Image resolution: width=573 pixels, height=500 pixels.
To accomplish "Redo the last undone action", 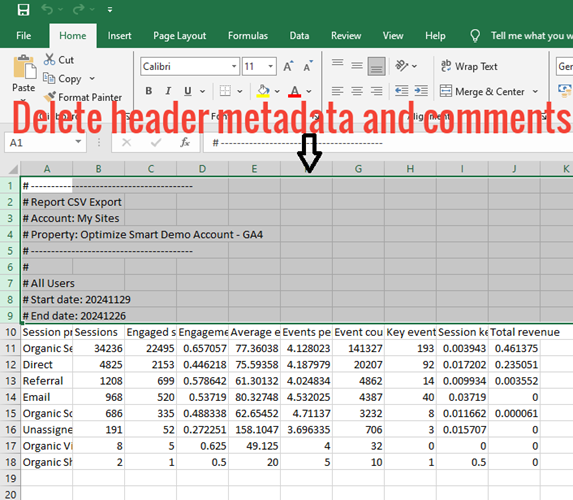I will (x=78, y=10).
